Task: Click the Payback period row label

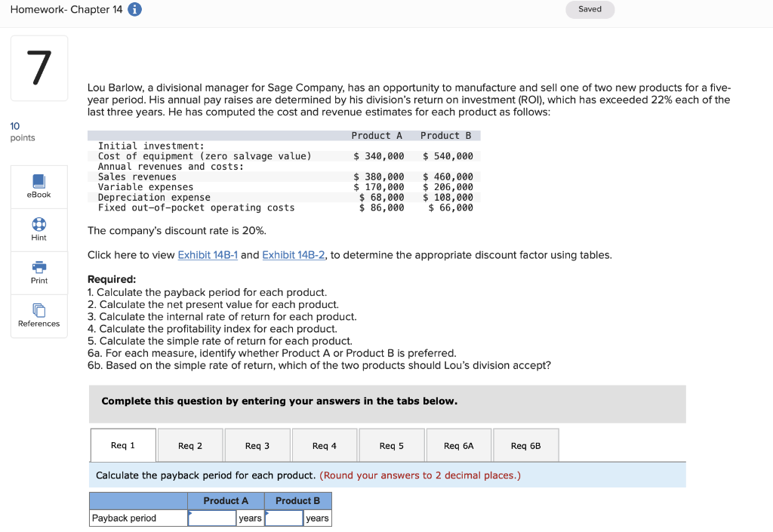Action: [x=125, y=518]
